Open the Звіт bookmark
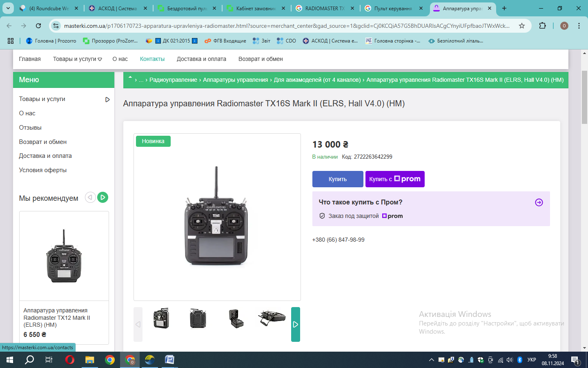This screenshot has height=368, width=588. [x=261, y=41]
